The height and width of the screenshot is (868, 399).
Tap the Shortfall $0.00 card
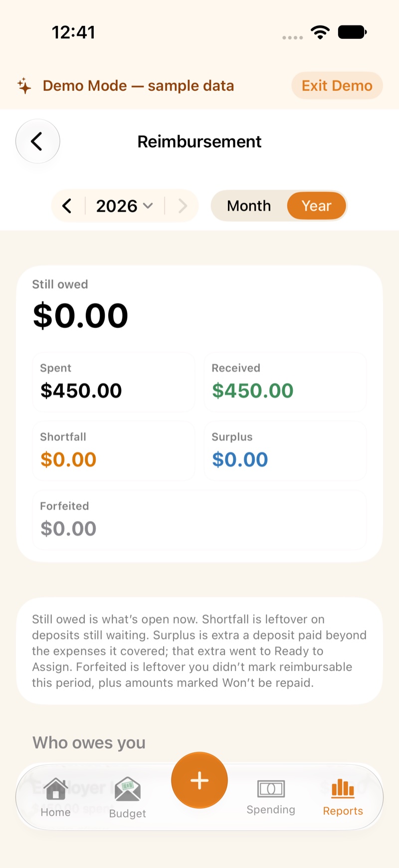point(114,451)
